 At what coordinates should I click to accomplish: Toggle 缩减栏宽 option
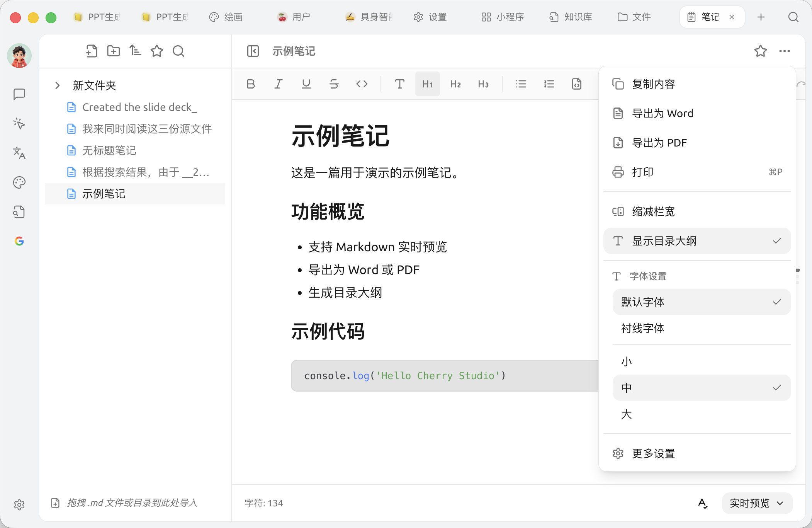click(697, 211)
